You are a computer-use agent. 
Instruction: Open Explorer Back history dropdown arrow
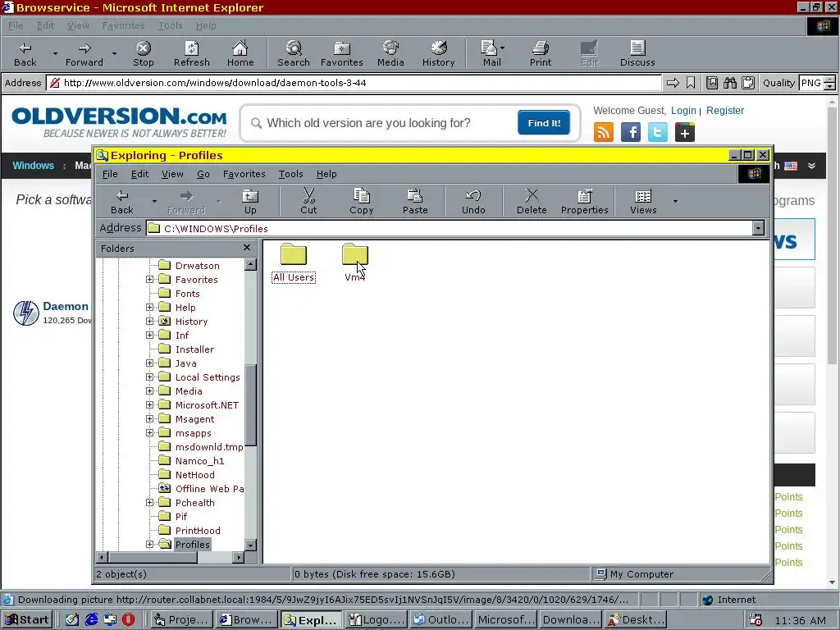point(154,202)
